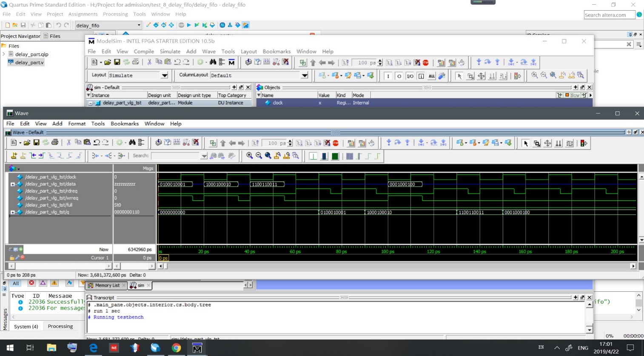Click the Zoom In magnifier in Wave toolbar
Screen dimensions: 644x356
[250, 156]
